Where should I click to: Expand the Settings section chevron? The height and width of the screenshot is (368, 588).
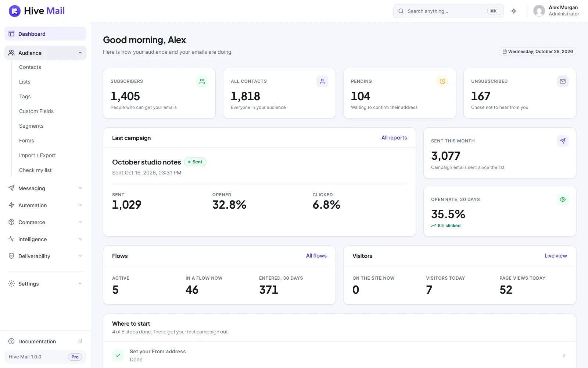pos(80,283)
